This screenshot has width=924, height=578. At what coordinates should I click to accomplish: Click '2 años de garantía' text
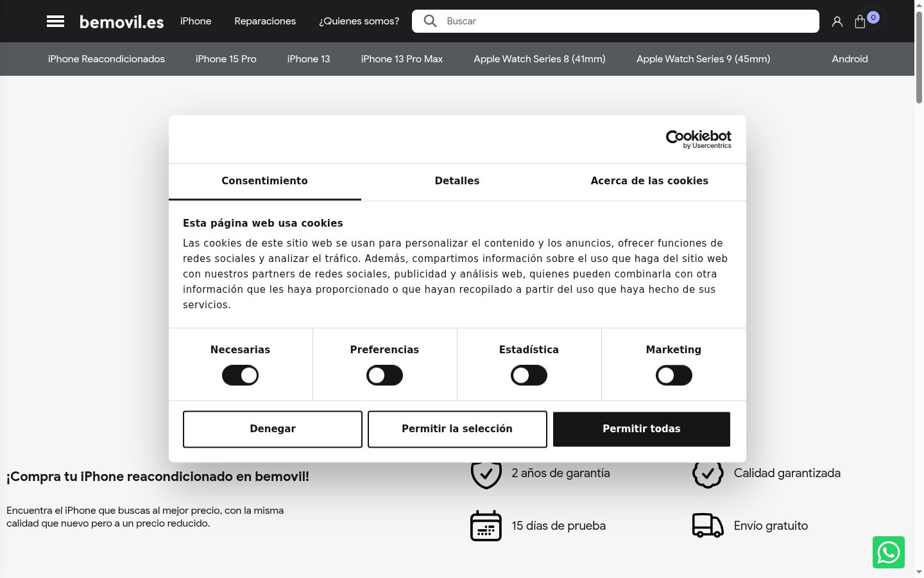(x=561, y=473)
